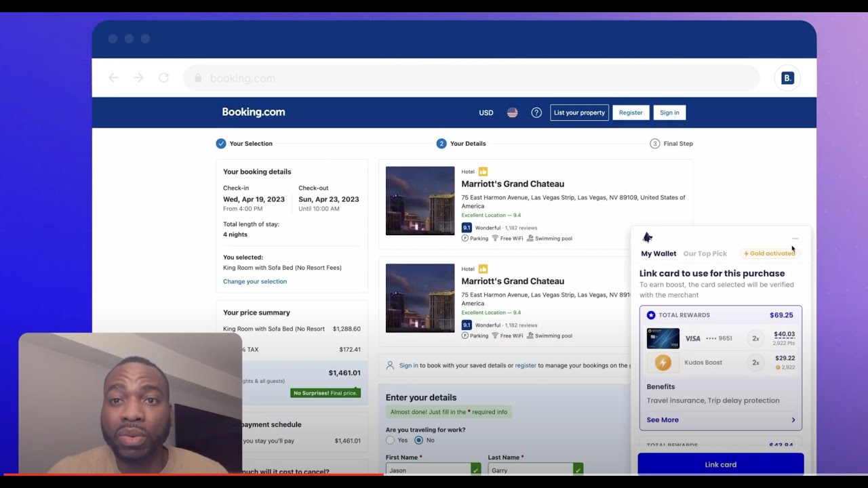This screenshot has height=488, width=868.
Task: Open the help question mark icon
Action: point(536,113)
